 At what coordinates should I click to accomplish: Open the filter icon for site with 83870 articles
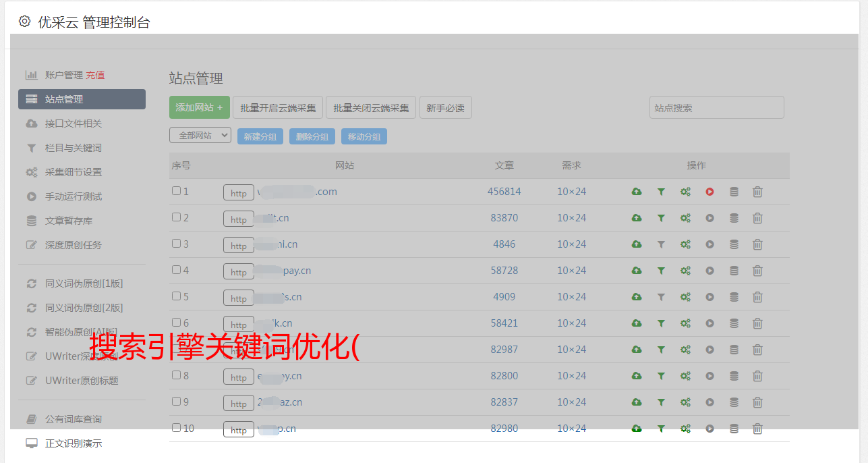pyautogui.click(x=661, y=218)
